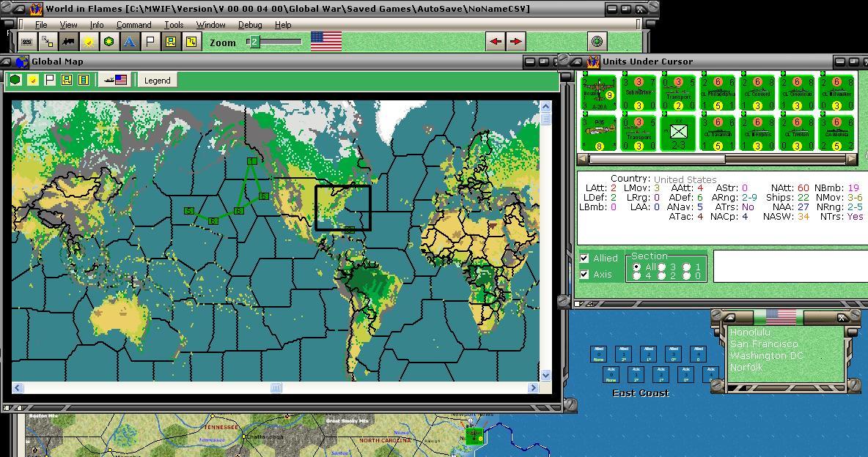
Task: Click the white flag icon in main toolbar
Action: point(150,42)
